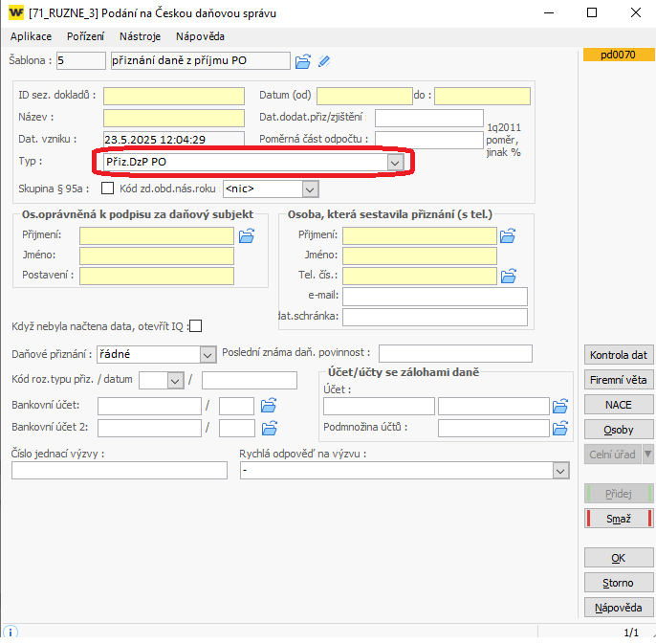Open folder icon beside Účet field
The width and height of the screenshot is (656, 644).
(560, 406)
